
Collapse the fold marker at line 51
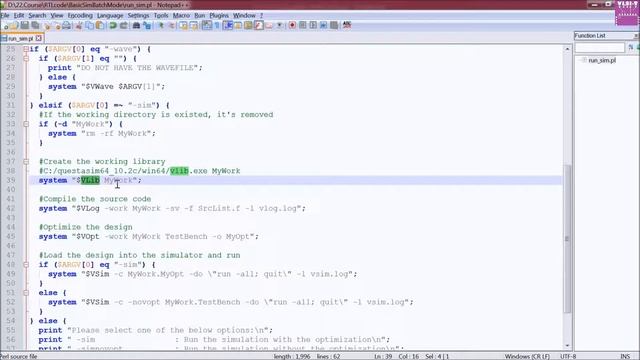26,293
